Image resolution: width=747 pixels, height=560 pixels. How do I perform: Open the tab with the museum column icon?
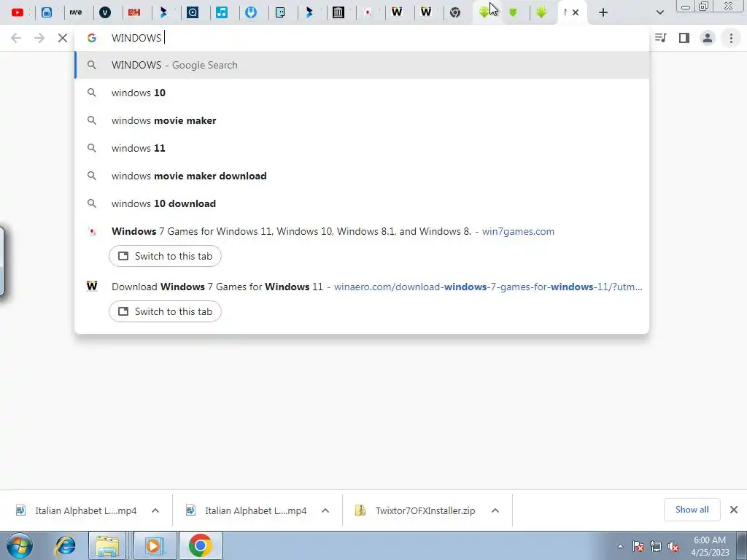[338, 12]
